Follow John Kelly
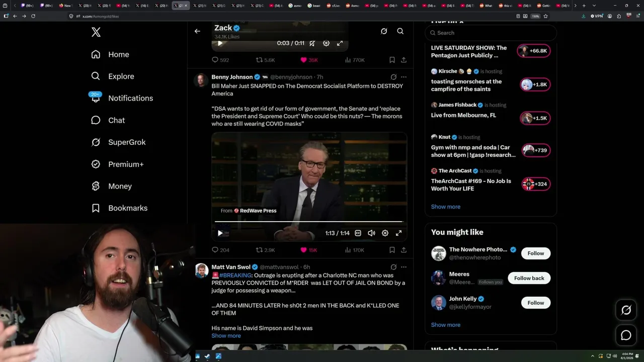The width and height of the screenshot is (644, 362). [x=536, y=303]
